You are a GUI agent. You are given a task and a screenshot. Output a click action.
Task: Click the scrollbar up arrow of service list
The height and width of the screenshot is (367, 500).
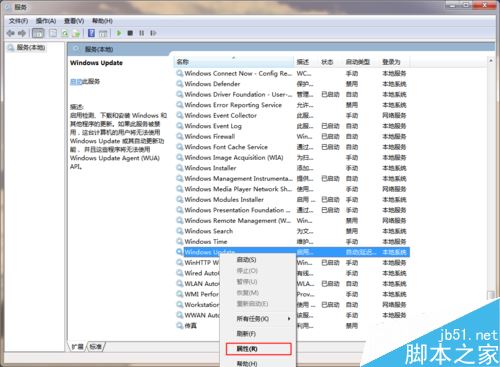click(490, 61)
